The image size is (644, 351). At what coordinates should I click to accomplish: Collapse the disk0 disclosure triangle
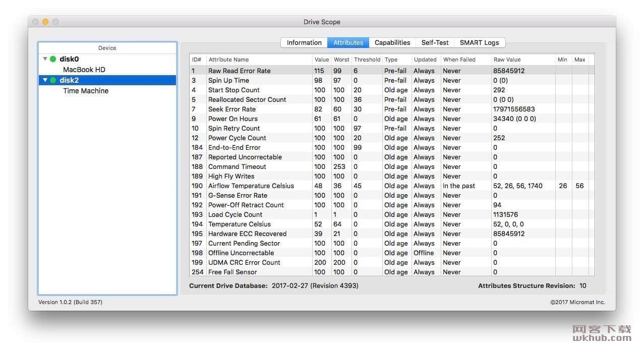coord(45,59)
